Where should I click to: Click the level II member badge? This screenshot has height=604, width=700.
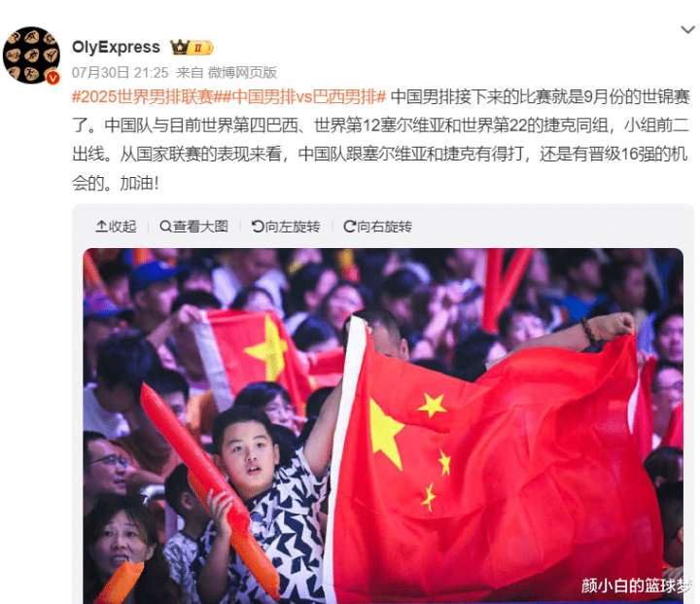(x=201, y=48)
